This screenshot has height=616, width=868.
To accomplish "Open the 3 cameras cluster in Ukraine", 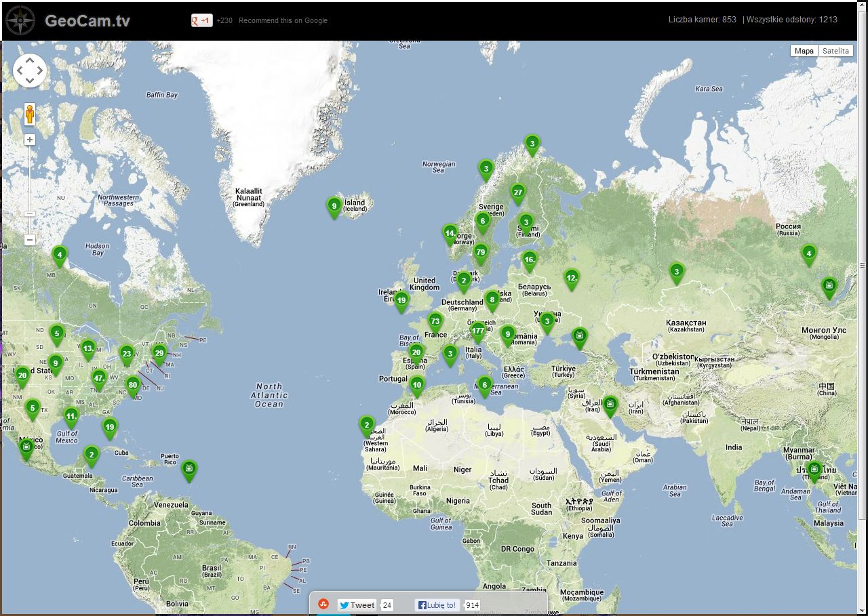I will pos(547,323).
